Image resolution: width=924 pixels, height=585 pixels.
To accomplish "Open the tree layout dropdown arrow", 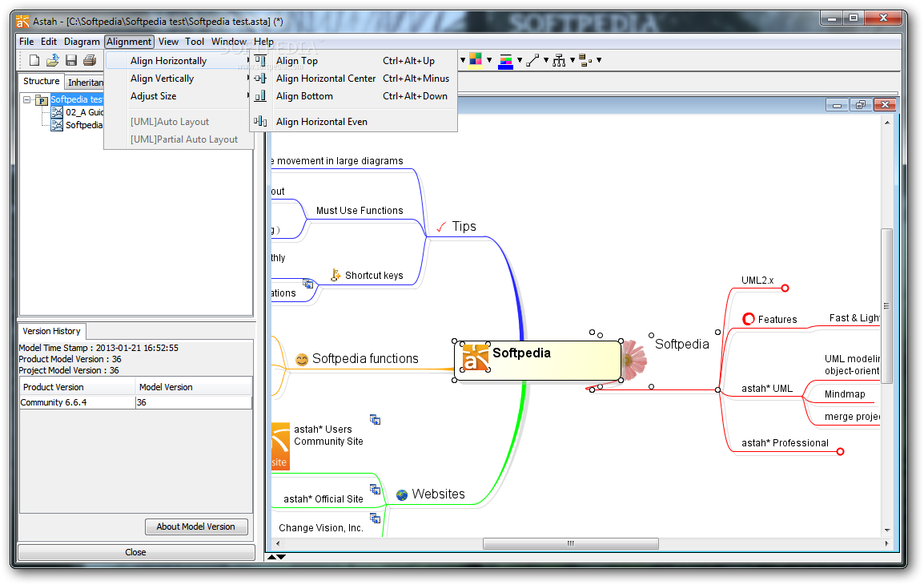I will point(572,60).
